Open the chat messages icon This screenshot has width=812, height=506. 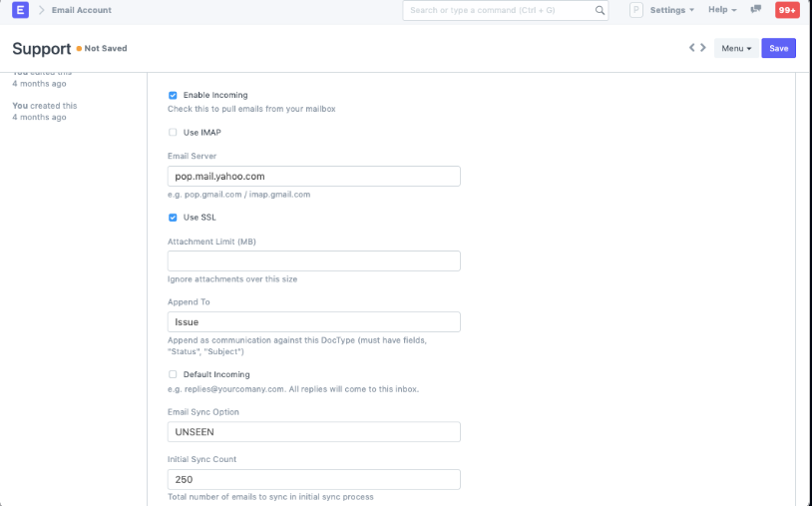(x=756, y=10)
